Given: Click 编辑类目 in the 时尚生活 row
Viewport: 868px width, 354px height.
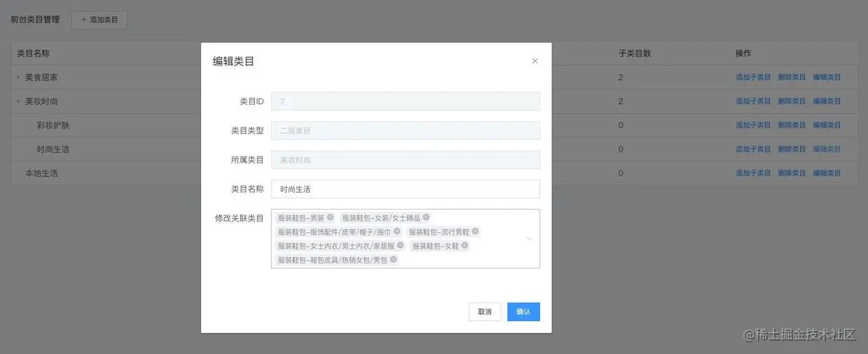Looking at the screenshot, I should pos(827,149).
